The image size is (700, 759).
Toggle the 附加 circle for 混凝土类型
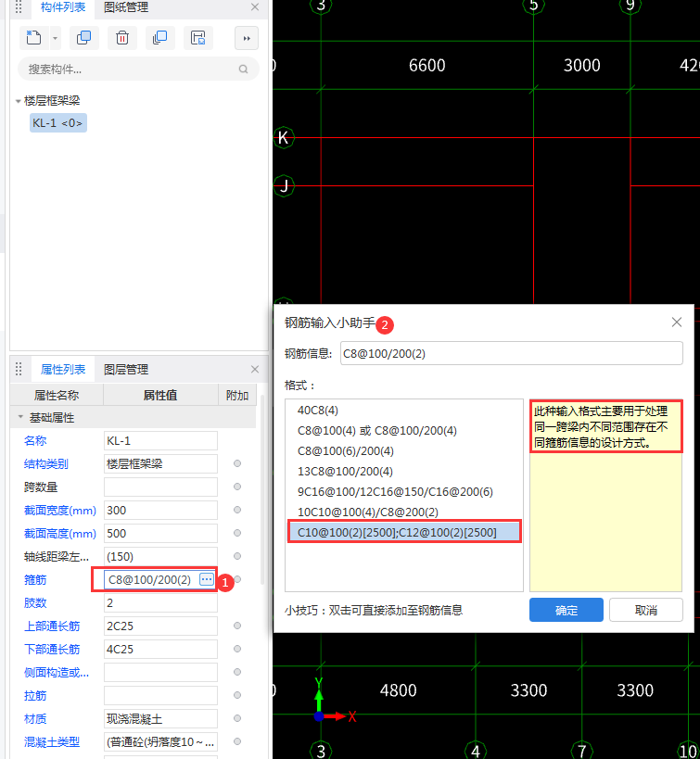237,741
